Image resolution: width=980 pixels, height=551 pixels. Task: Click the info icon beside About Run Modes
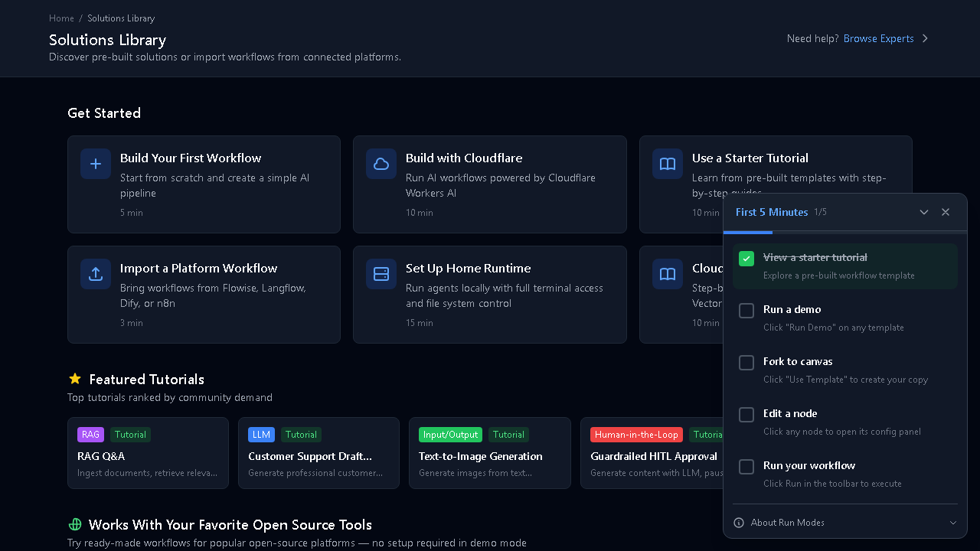[x=739, y=523]
